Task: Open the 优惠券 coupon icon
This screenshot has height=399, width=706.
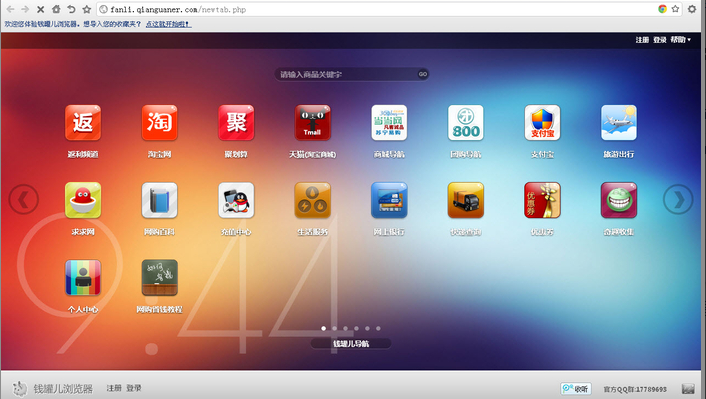Action: coord(542,200)
